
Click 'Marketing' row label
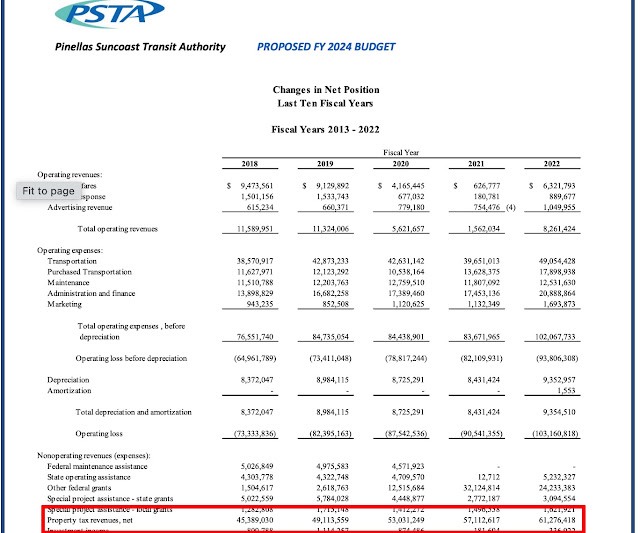tap(64, 304)
